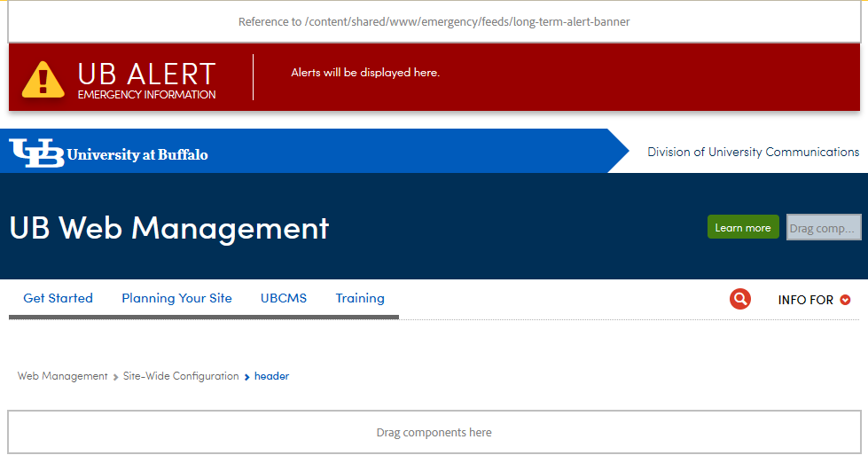
Task: Click the UB Web Management site title
Action: click(x=169, y=228)
